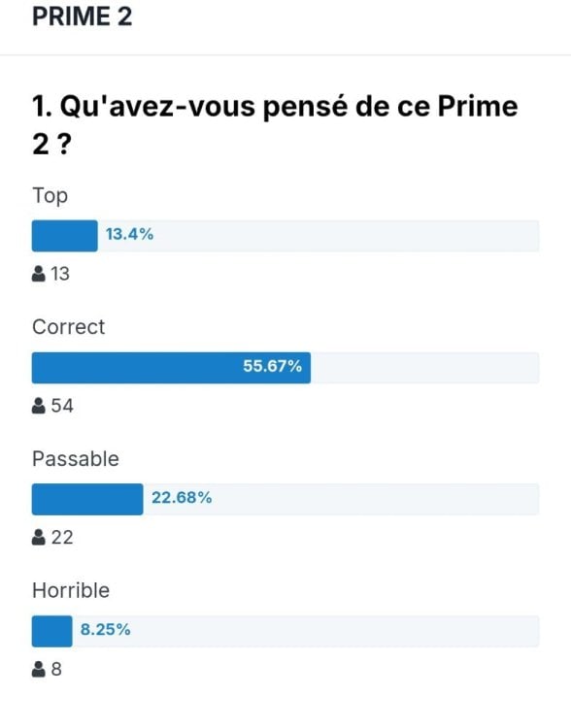Click the 8.25% percentage text
This screenshot has height=728, width=571.
106,630
